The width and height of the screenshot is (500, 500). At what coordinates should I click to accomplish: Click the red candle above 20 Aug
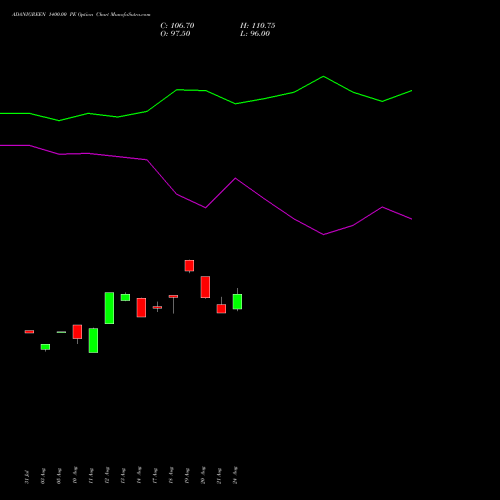205,287
